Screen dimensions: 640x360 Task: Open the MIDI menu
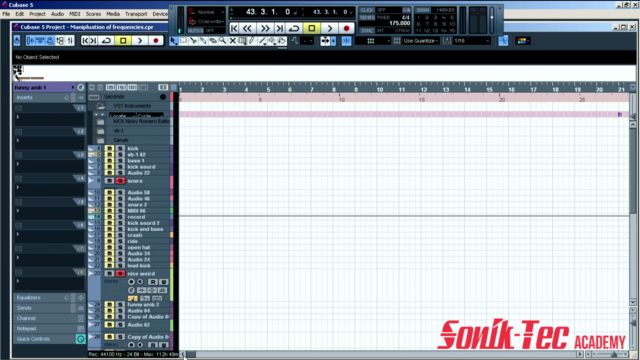[x=75, y=14]
